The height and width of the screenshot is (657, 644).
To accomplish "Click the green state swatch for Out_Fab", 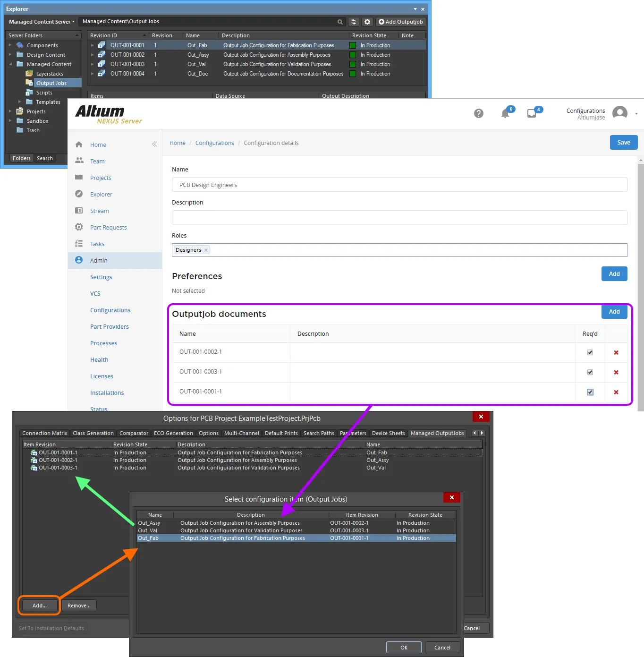I will click(x=353, y=45).
